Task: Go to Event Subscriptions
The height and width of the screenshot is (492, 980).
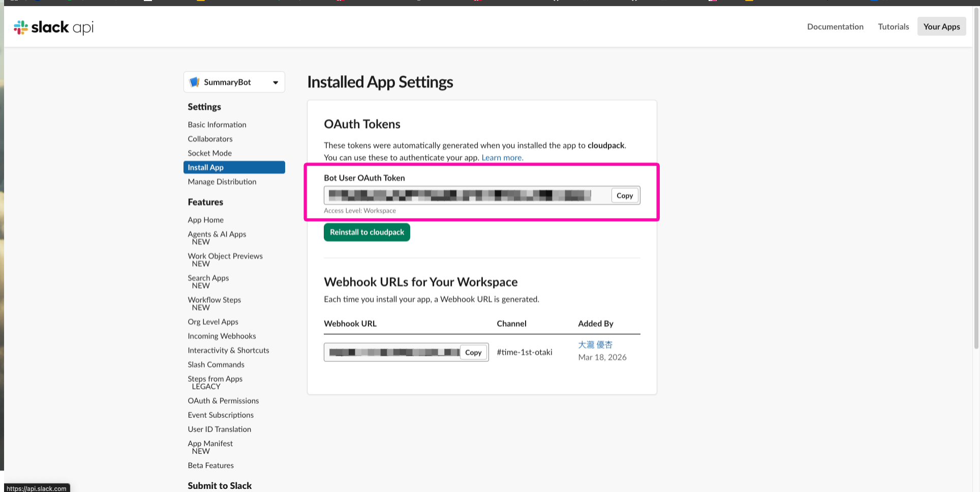Action: [221, 415]
